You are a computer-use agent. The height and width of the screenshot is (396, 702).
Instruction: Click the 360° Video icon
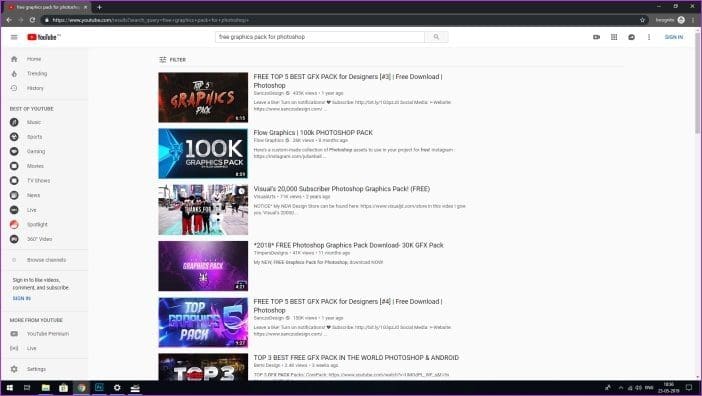(x=14, y=239)
